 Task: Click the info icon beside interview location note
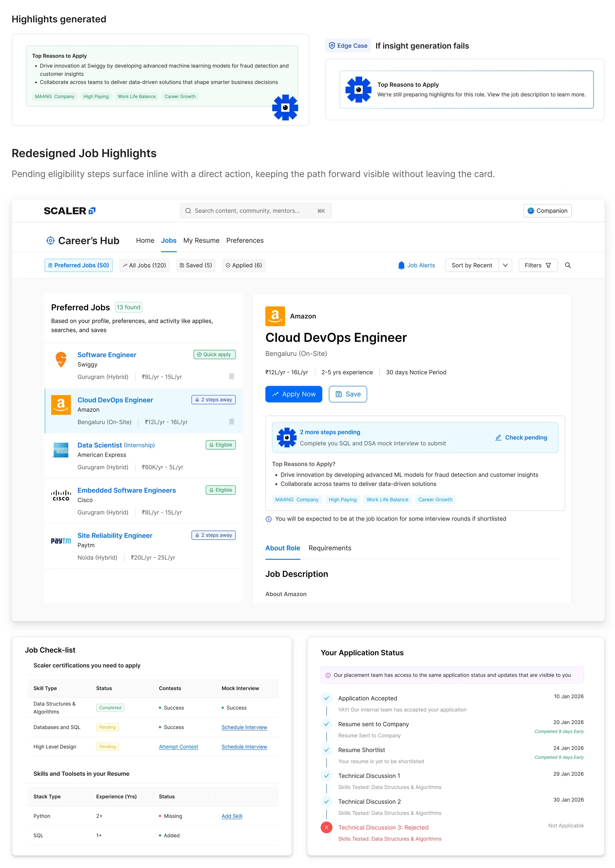(268, 519)
